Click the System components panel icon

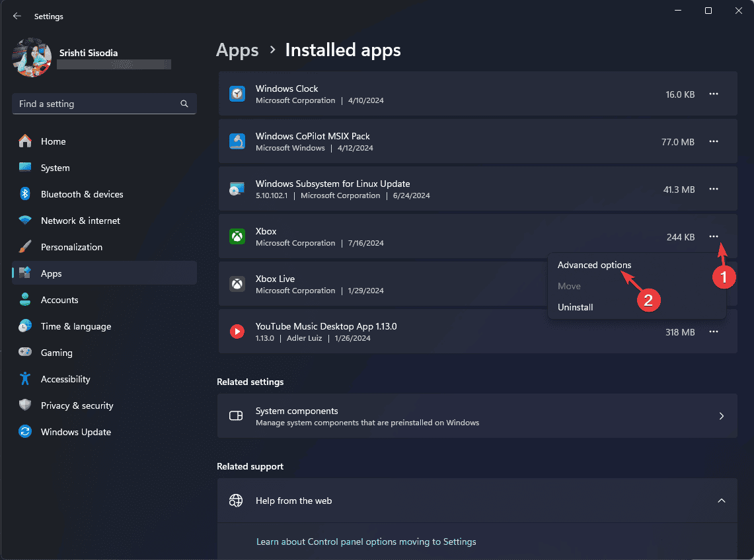236,416
